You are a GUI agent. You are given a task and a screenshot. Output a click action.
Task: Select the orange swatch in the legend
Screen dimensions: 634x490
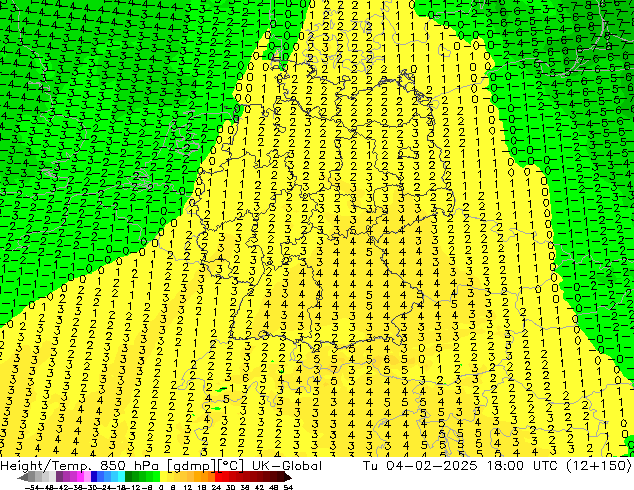coord(205,477)
